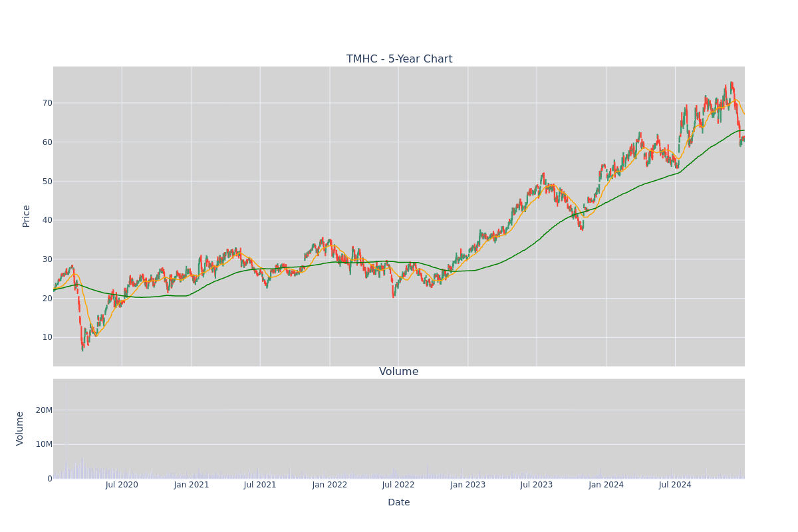Screen dimensions: 798x532
Task: Click the Price y-axis title
Action: point(27,216)
